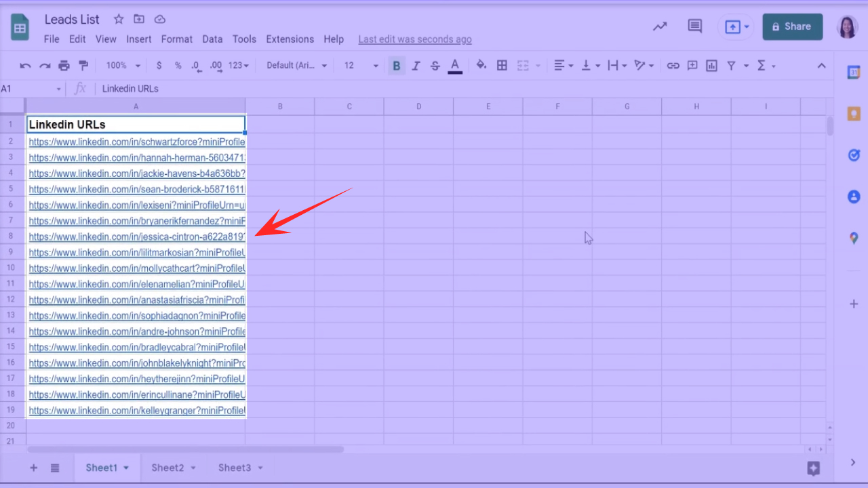Open Contacts side panel icon
Viewport: 868px width, 488px height.
pyautogui.click(x=854, y=197)
